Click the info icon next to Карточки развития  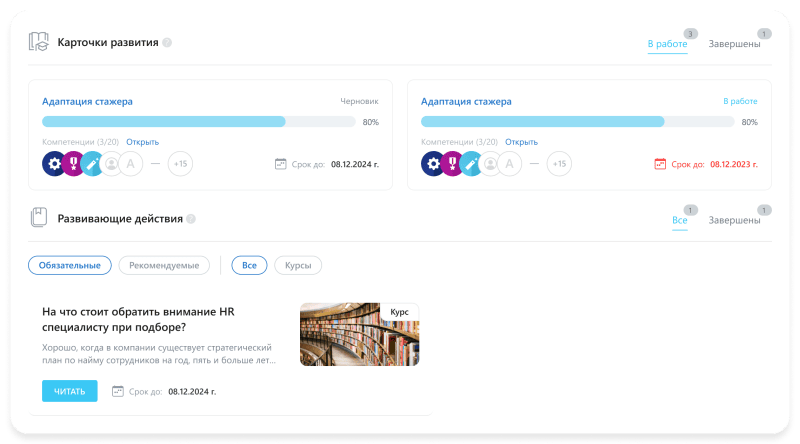click(167, 43)
